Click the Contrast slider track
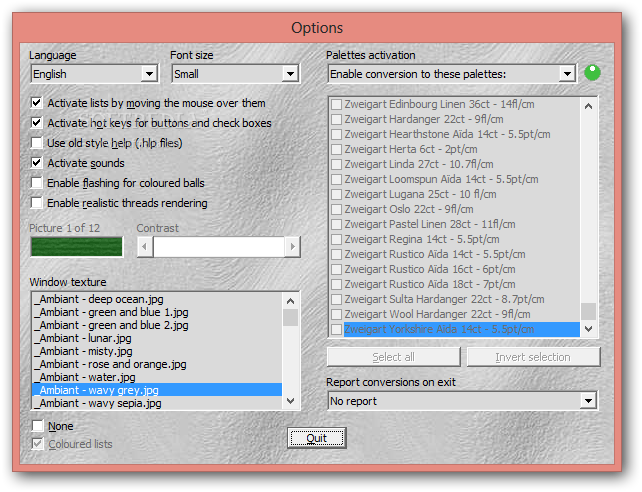The height and width of the screenshot is (492, 642). tap(219, 247)
